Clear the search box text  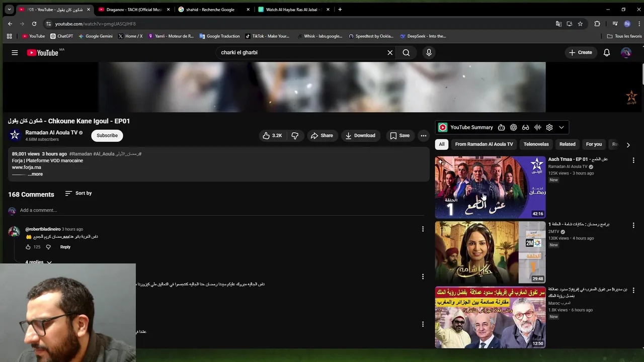[390, 52]
